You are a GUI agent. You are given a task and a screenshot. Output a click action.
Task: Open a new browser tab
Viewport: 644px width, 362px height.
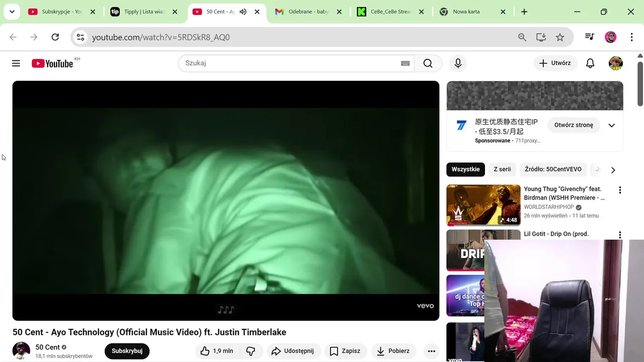tap(524, 12)
